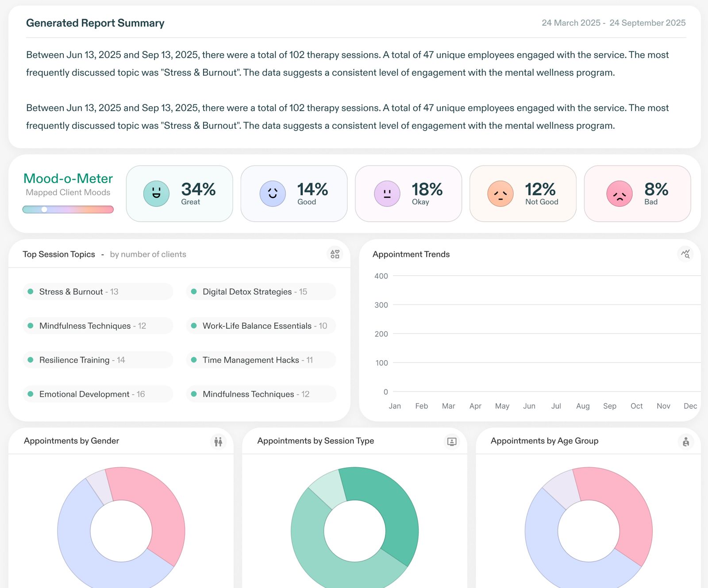Image resolution: width=708 pixels, height=588 pixels.
Task: Select the Time Management Hacks topic chip
Action: tap(261, 360)
